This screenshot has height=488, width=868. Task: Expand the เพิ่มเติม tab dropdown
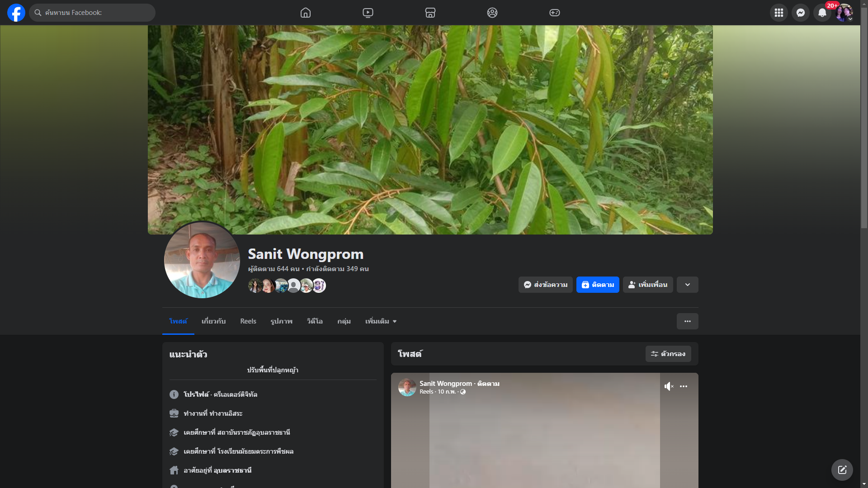click(381, 321)
